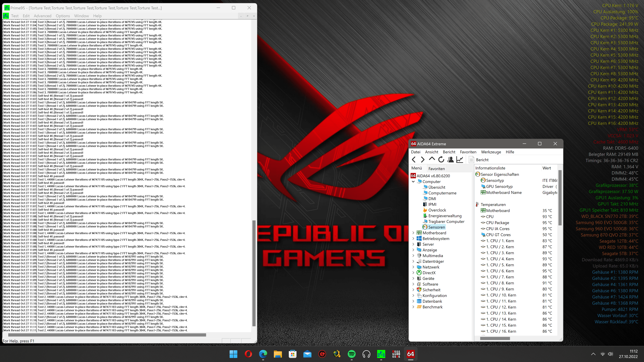
Task: Expand the Motherboard tree node
Action: (x=413, y=233)
